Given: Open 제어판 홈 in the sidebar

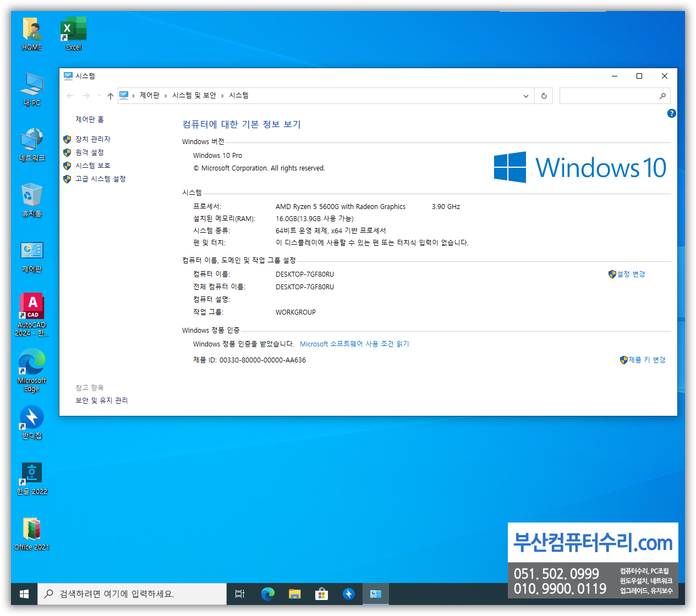Looking at the screenshot, I should pos(90,119).
